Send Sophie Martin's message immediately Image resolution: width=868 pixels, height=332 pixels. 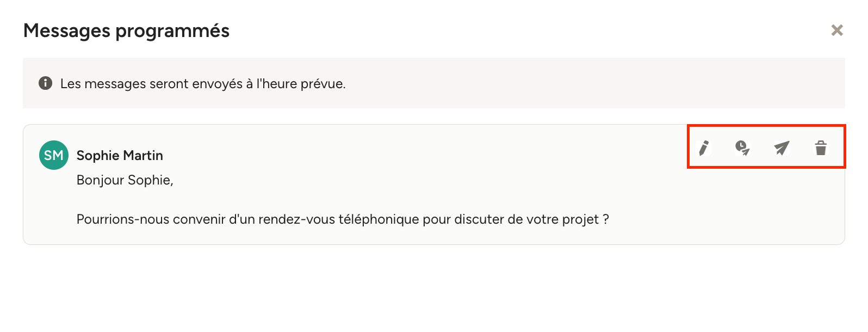tap(782, 147)
